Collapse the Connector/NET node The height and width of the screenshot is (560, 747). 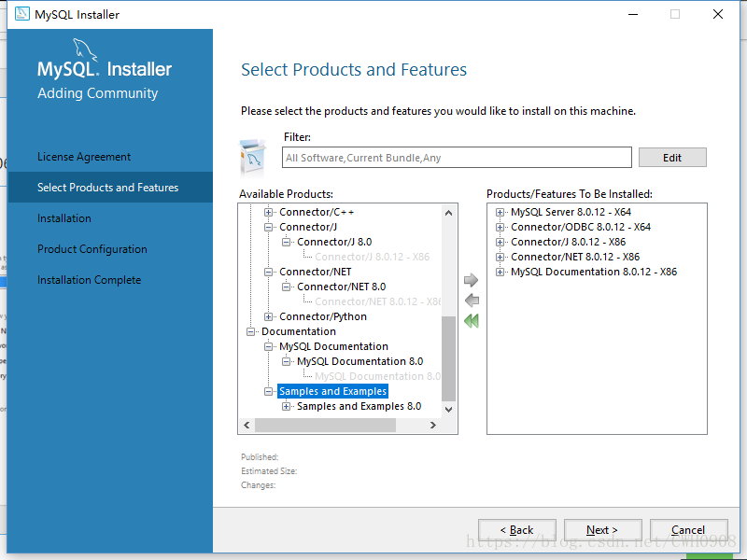pos(268,272)
